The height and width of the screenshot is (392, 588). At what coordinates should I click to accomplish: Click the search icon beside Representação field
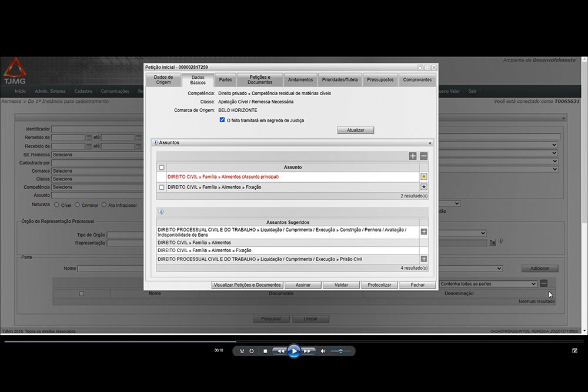click(492, 243)
